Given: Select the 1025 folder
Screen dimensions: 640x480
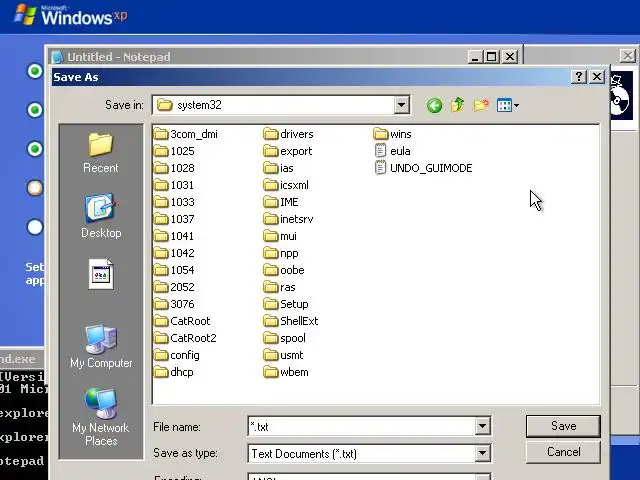Looking at the screenshot, I should click(x=174, y=151).
